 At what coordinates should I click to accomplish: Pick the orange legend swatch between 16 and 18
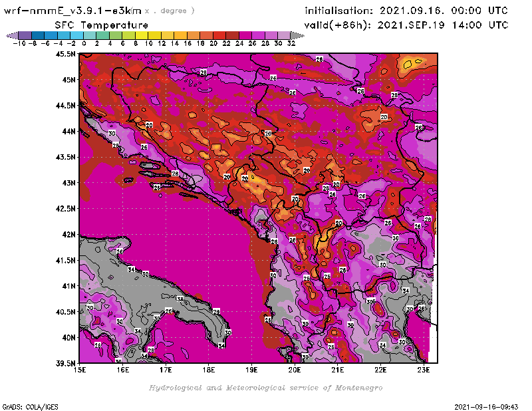click(194, 35)
